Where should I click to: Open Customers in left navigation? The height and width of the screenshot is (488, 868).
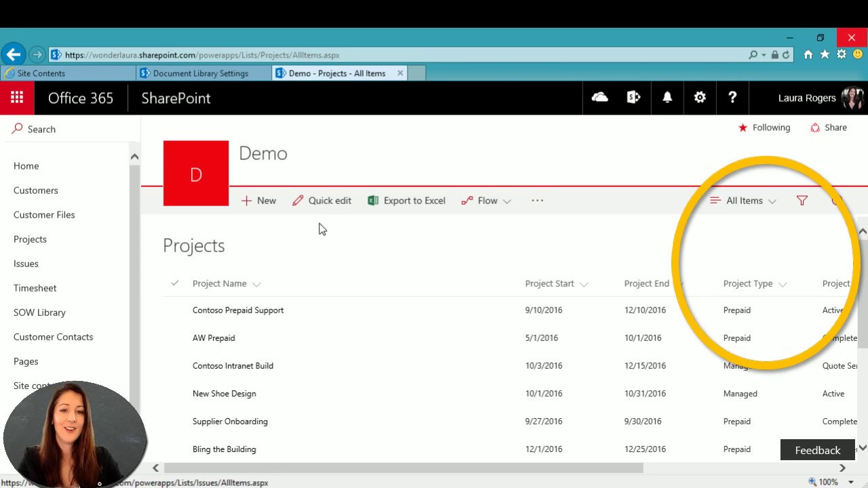(36, 190)
